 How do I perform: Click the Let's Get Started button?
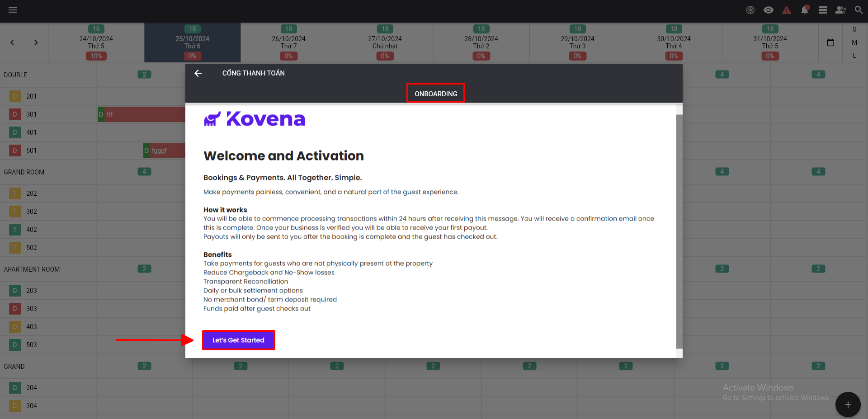click(239, 340)
